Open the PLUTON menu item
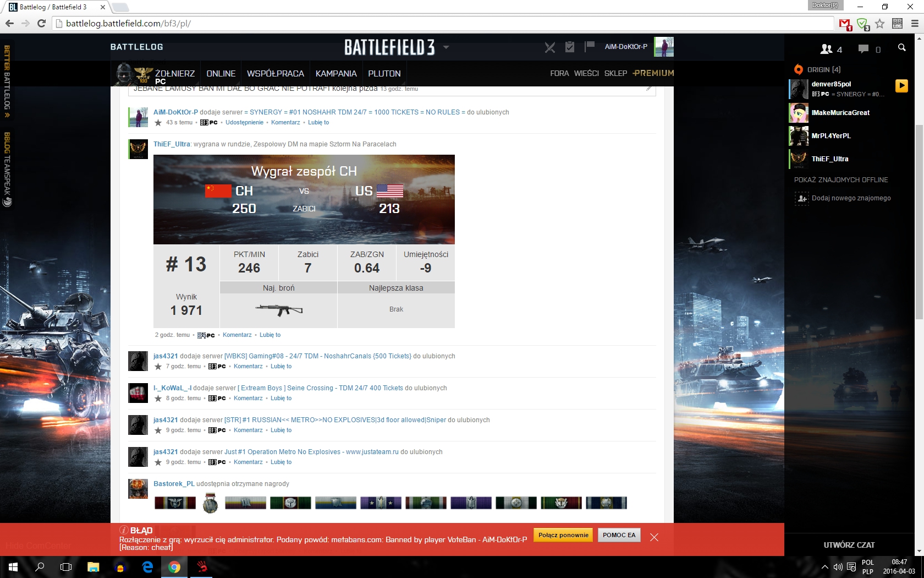 [x=384, y=74]
